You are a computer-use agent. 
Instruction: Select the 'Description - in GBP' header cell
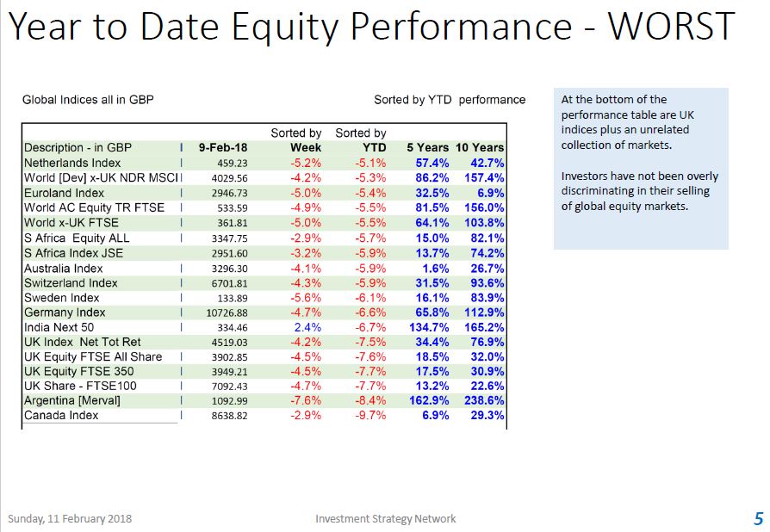pyautogui.click(x=78, y=148)
